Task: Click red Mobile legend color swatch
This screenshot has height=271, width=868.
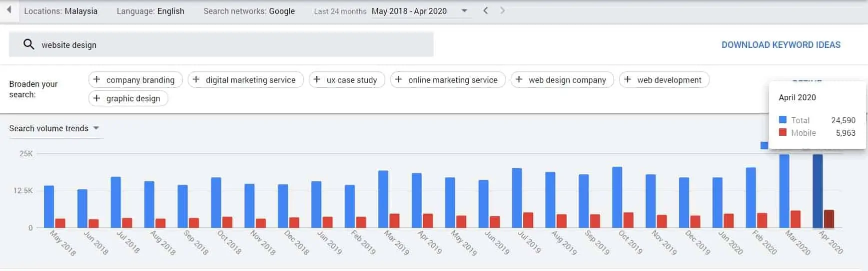Action: (x=783, y=132)
